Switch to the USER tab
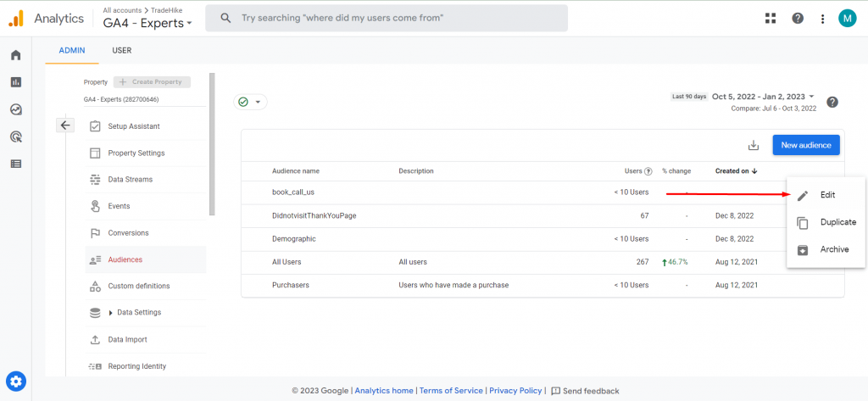The width and height of the screenshot is (868, 401). pos(122,50)
